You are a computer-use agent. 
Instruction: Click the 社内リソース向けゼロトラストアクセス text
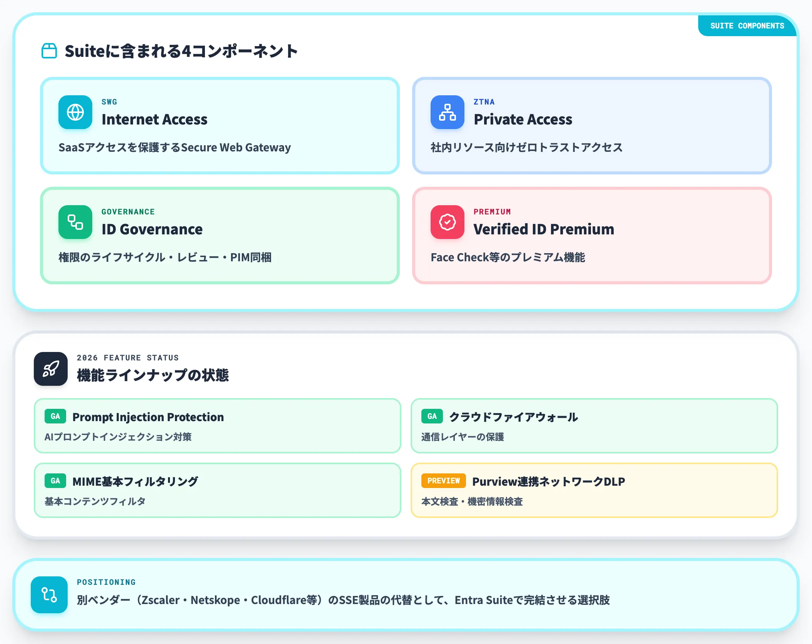526,148
